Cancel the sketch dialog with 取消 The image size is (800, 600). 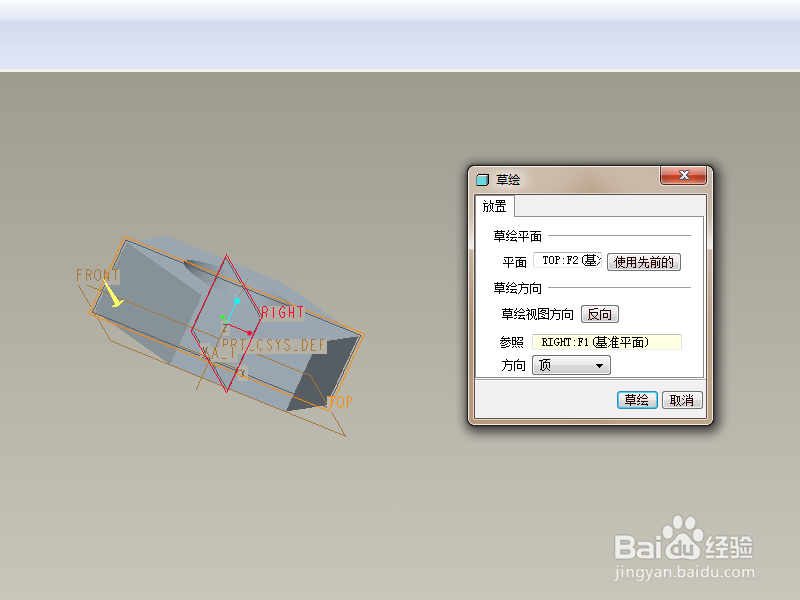coord(682,400)
